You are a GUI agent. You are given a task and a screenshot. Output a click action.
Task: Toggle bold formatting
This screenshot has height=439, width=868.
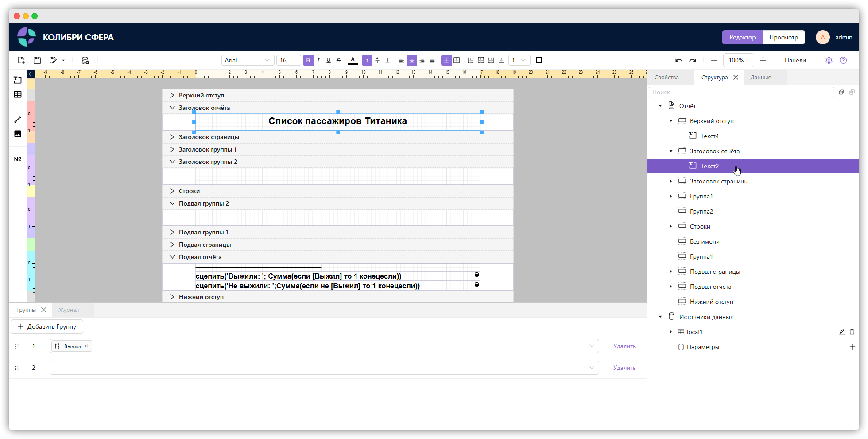tap(308, 60)
